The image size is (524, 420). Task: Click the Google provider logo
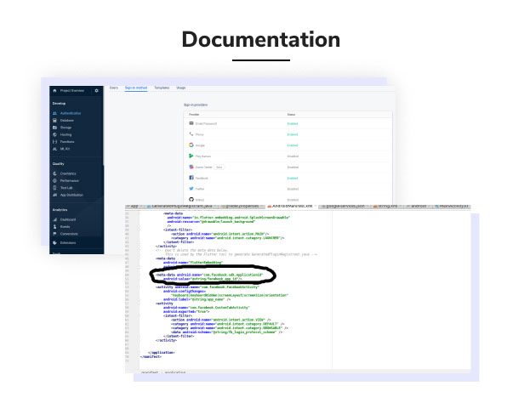point(191,145)
